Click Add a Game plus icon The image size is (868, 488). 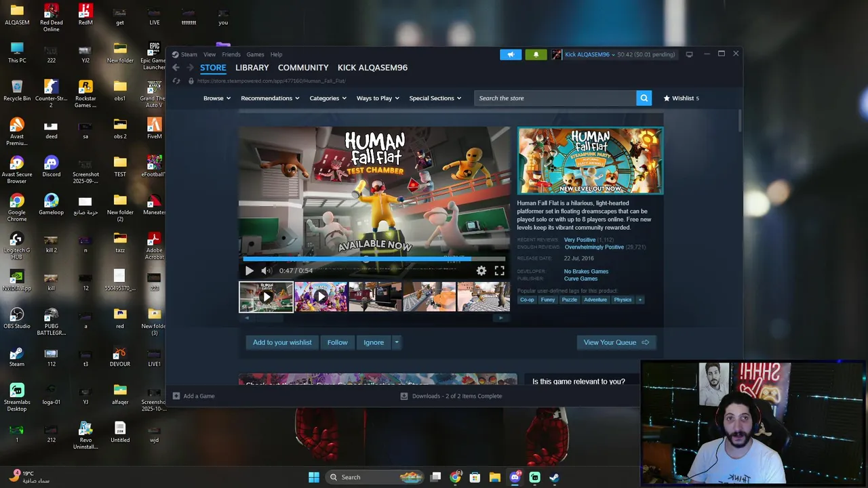(x=176, y=396)
